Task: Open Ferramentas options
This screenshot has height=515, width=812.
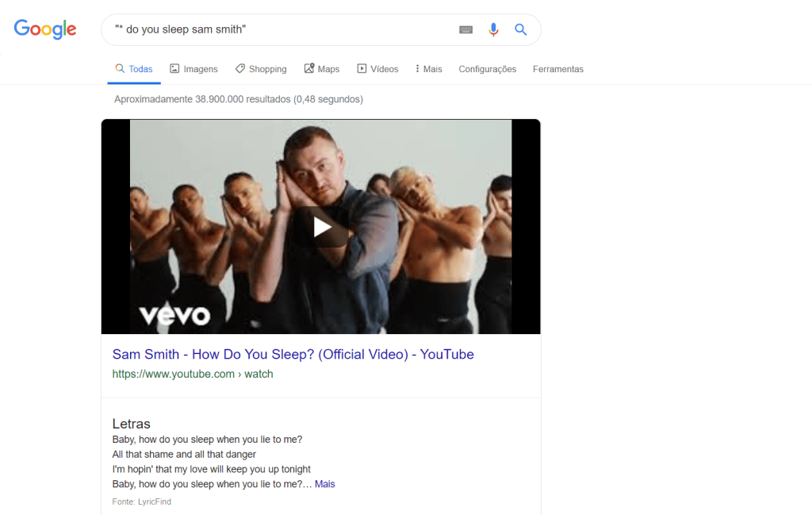Action: click(557, 69)
